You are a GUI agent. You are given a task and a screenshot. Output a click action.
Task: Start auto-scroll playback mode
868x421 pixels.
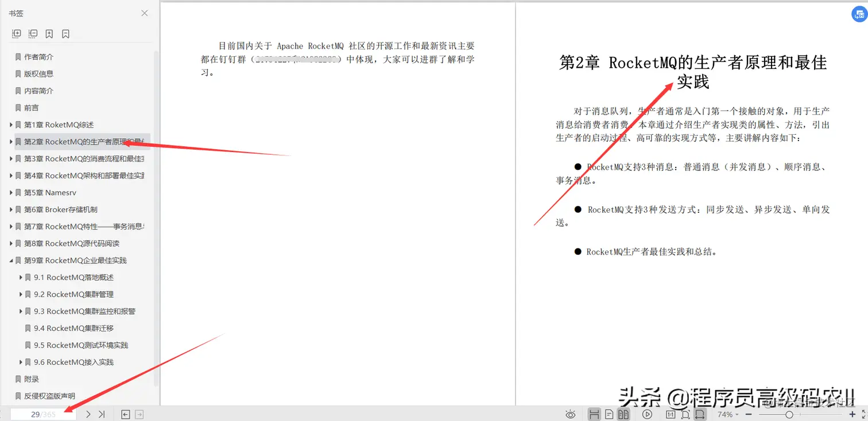(647, 414)
